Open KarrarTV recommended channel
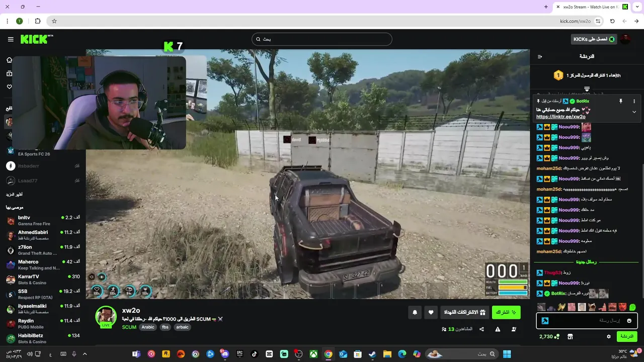This screenshot has width=644, height=362. click(43, 279)
